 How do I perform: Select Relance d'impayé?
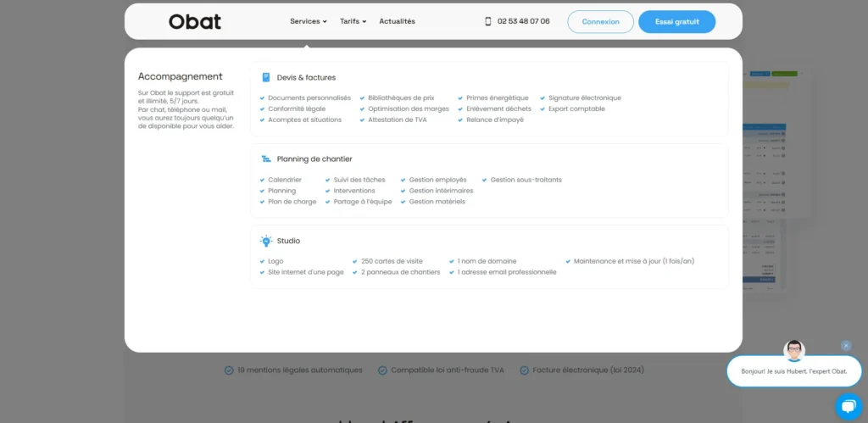495,120
